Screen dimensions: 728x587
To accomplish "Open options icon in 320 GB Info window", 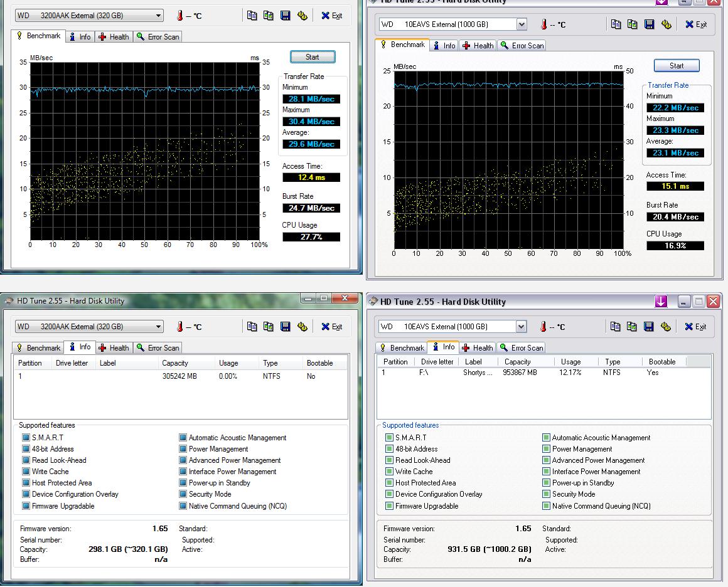I will click(x=302, y=327).
